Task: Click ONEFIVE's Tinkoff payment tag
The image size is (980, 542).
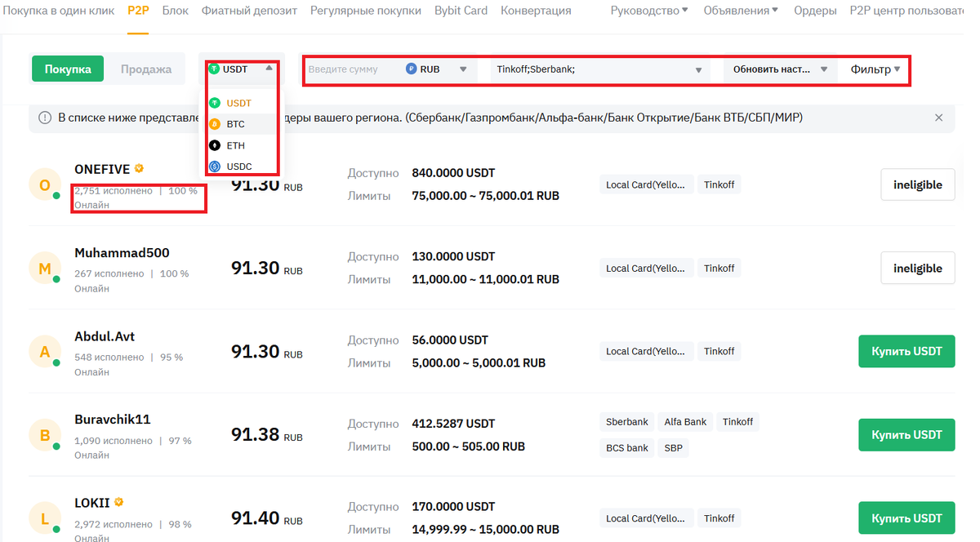Action: [x=719, y=184]
